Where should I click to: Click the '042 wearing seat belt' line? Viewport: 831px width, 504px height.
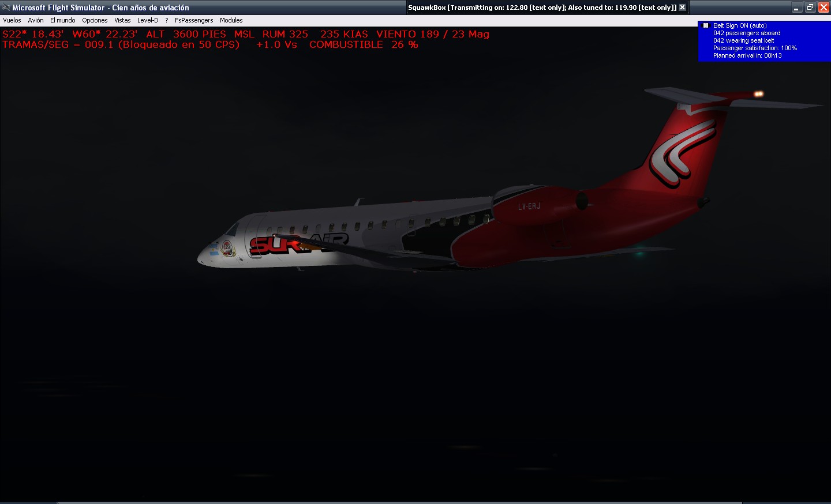(744, 40)
